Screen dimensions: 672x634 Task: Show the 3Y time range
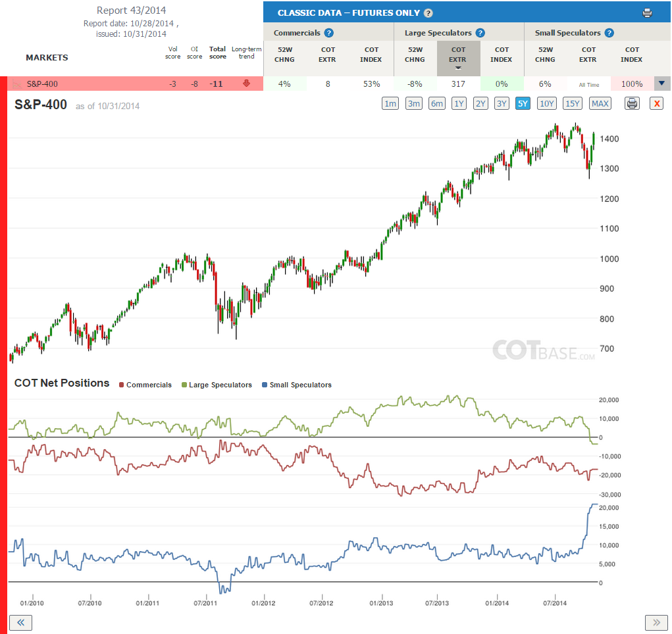502,104
